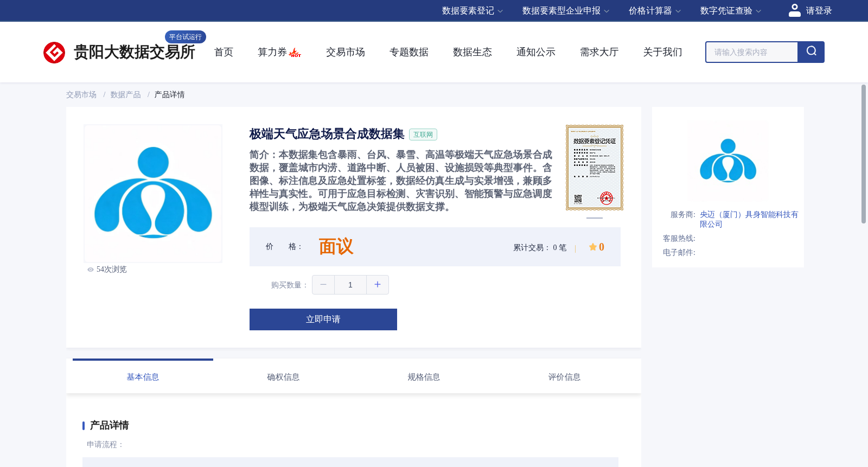This screenshot has height=467, width=868.
Task: Click the purchase quantity number field
Action: [350, 285]
